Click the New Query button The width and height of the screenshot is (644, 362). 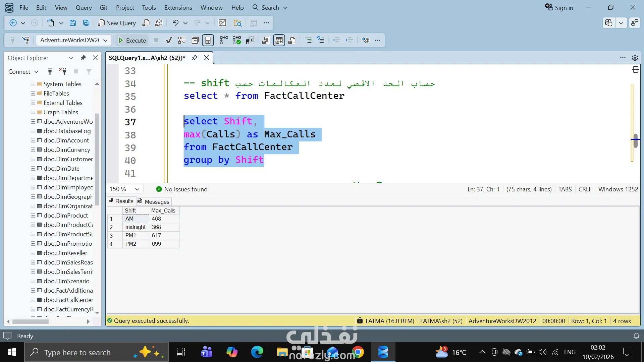[x=117, y=23]
